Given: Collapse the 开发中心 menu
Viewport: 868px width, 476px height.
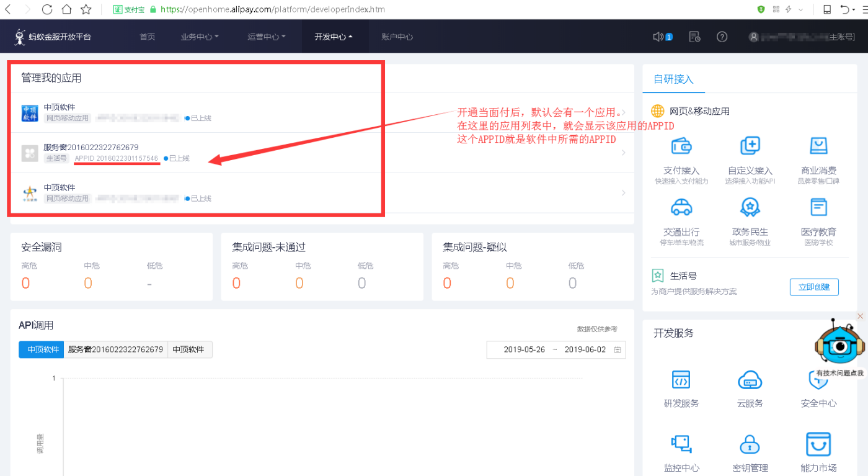Looking at the screenshot, I should [334, 37].
